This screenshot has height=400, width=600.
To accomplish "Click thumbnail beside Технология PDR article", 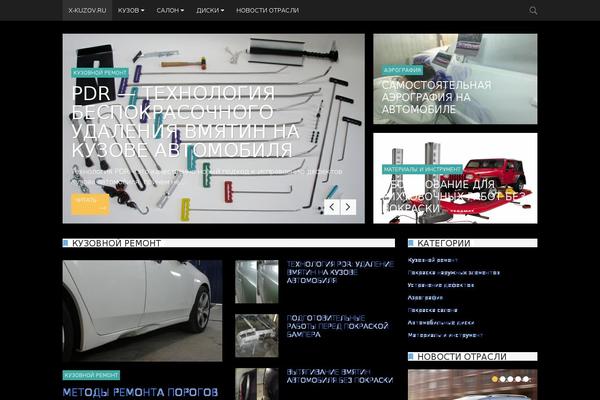I will pos(257,282).
